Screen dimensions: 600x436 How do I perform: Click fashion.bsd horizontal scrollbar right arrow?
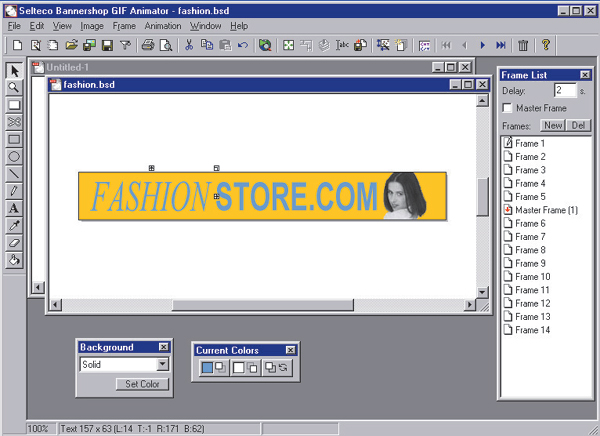pyautogui.click(x=470, y=305)
